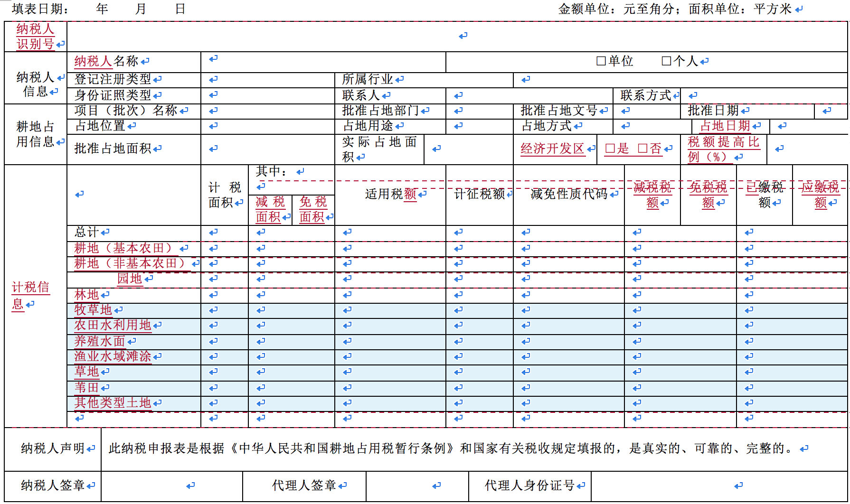Click the 纳税人声明 label

(x=53, y=448)
